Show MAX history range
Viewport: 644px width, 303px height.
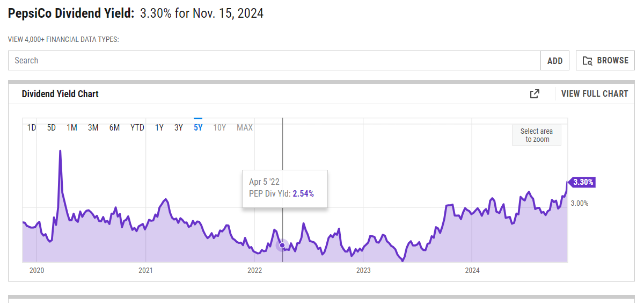click(245, 127)
